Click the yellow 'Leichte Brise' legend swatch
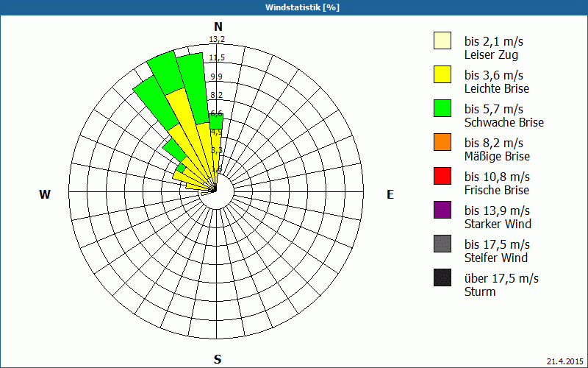Viewport: 588px width, 368px height. 442,74
